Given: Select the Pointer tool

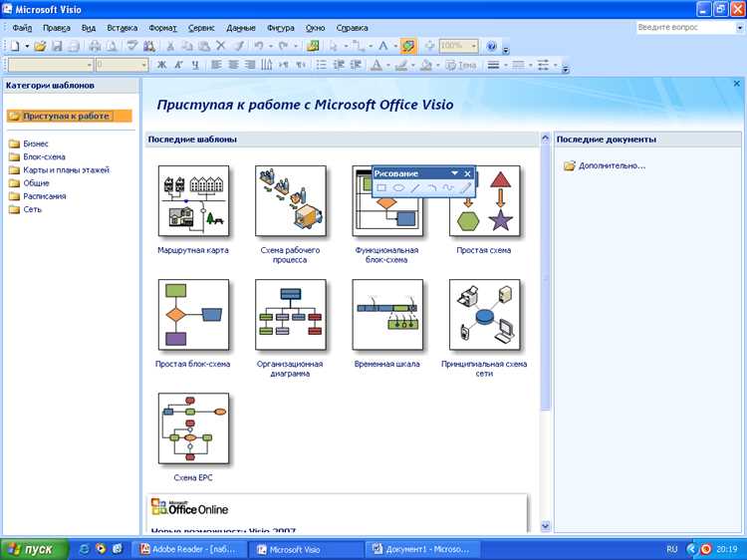Looking at the screenshot, I should pyautogui.click(x=334, y=46).
